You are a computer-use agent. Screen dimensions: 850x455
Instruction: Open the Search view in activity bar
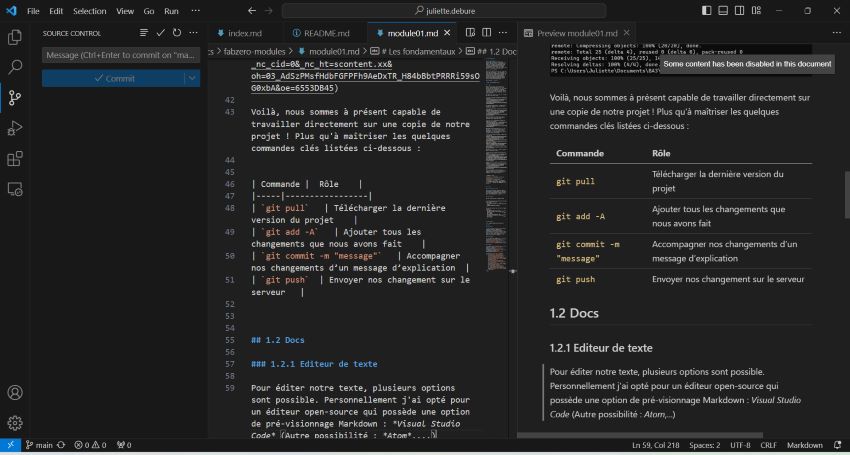pyautogui.click(x=15, y=67)
